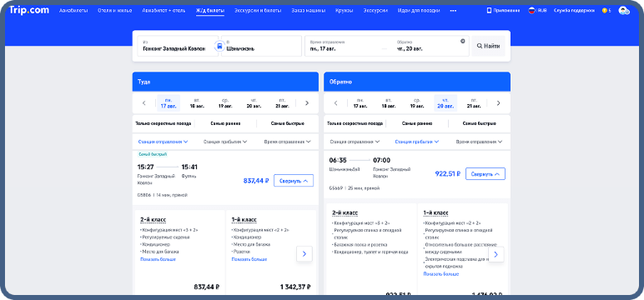
Task: Toggle Самые быстрые sort in Туда panel
Action: (288, 123)
